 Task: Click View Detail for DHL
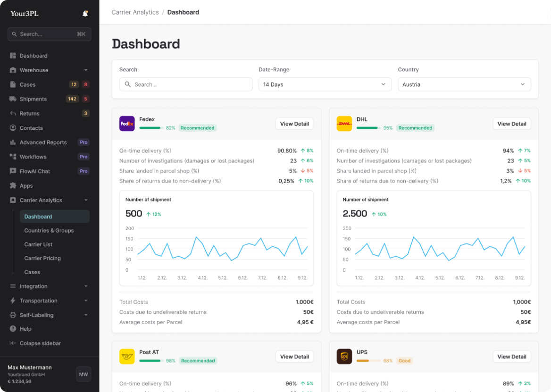(x=511, y=124)
